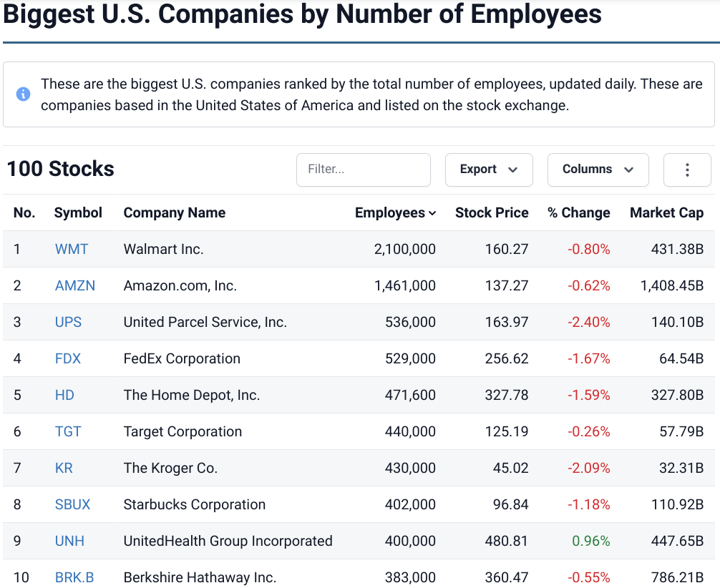
Task: Sort by Stock Price column header
Action: tap(492, 212)
